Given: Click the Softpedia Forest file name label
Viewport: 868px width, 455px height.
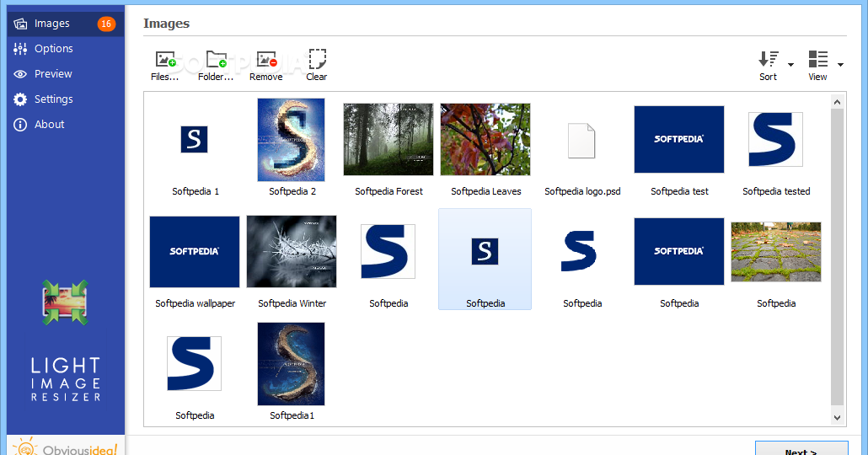Looking at the screenshot, I should coord(388,191).
